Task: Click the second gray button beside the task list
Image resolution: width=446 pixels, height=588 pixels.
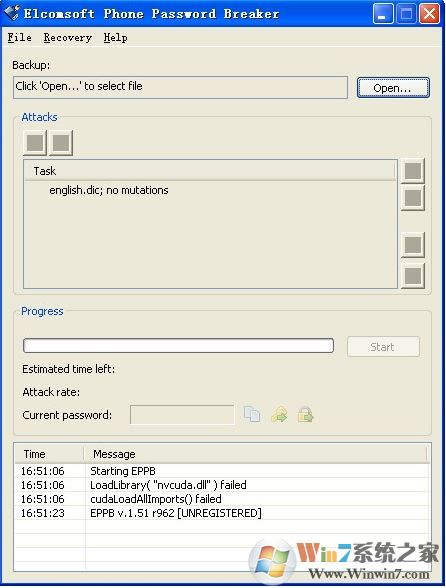Action: 413,198
